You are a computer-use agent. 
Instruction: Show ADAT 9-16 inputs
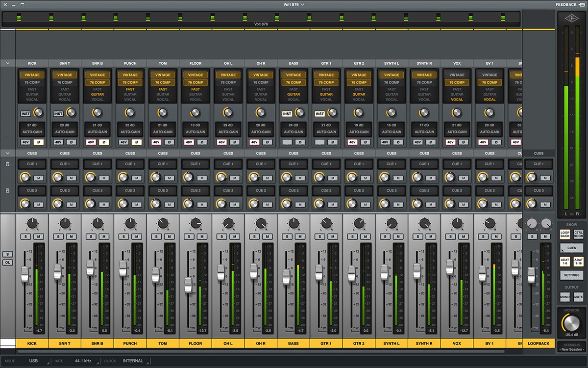point(578,262)
